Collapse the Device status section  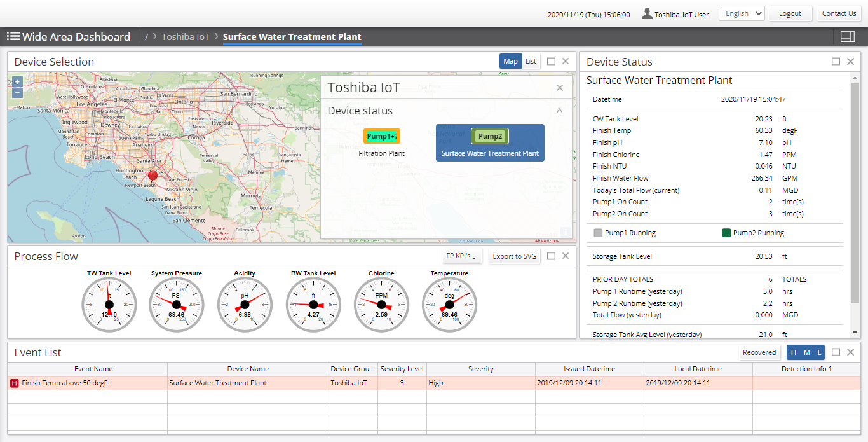[559, 111]
